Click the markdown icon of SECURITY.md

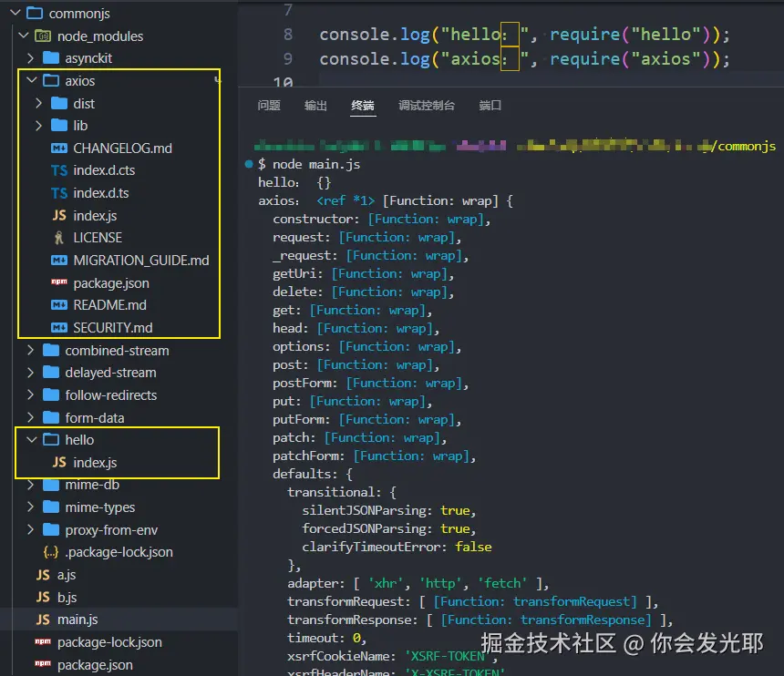pos(59,328)
